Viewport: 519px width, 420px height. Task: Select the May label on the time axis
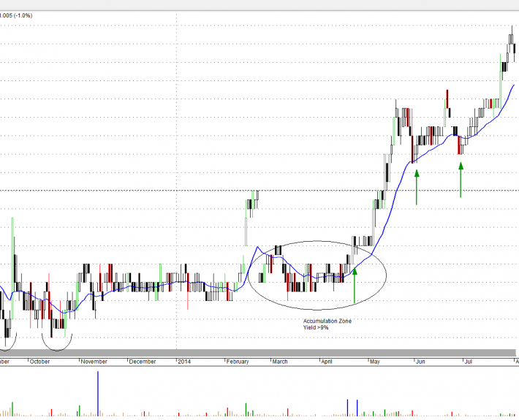(x=376, y=362)
